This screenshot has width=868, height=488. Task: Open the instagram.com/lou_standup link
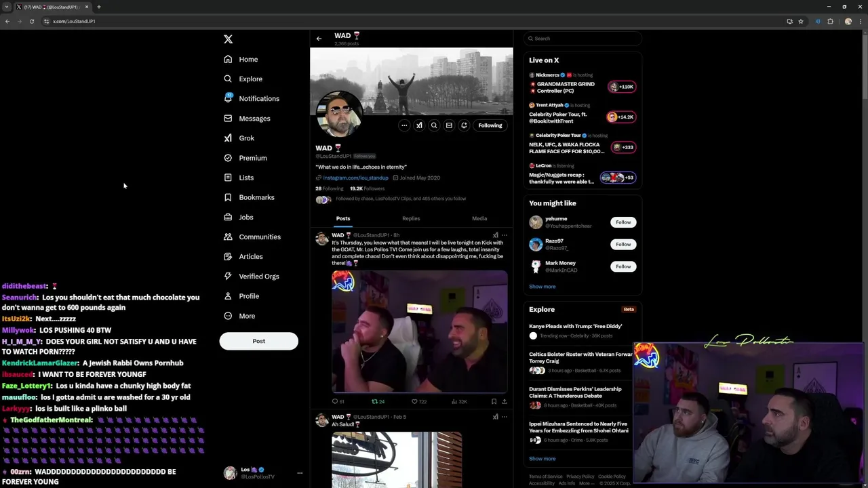[355, 178]
